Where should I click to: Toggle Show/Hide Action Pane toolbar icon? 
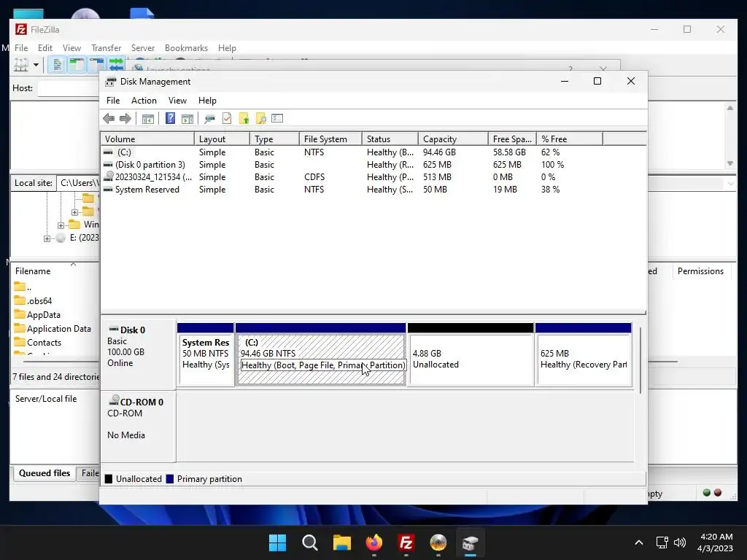(x=187, y=119)
